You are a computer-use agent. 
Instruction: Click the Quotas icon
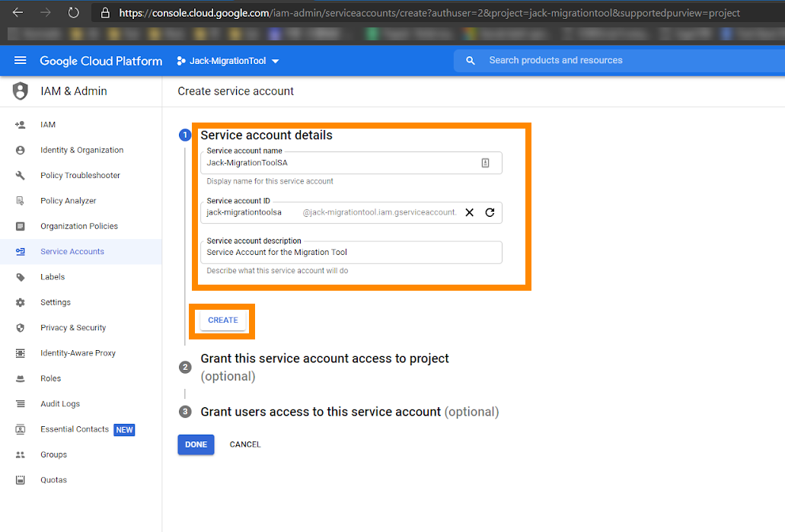coord(20,480)
